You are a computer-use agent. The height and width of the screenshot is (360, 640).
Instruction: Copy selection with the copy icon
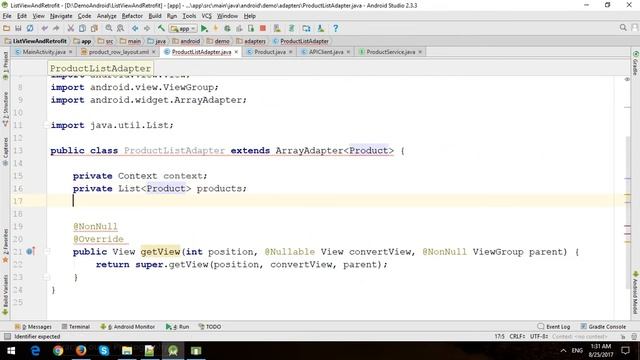82,28
